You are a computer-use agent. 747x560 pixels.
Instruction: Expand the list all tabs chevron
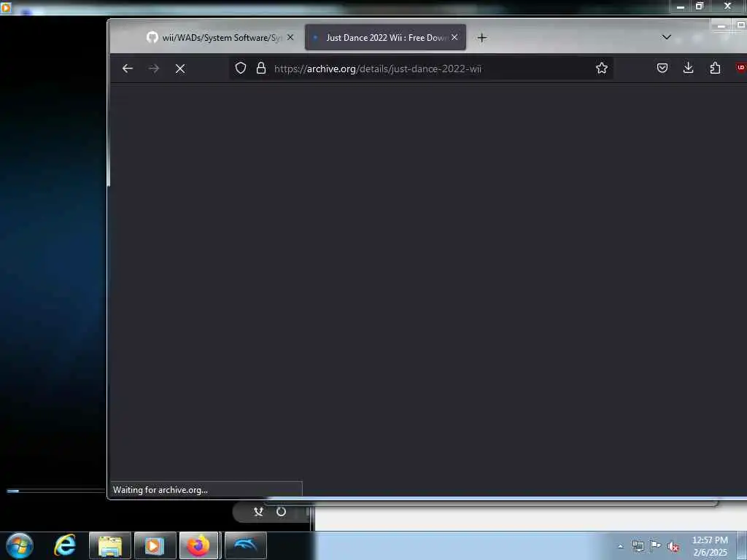click(667, 37)
